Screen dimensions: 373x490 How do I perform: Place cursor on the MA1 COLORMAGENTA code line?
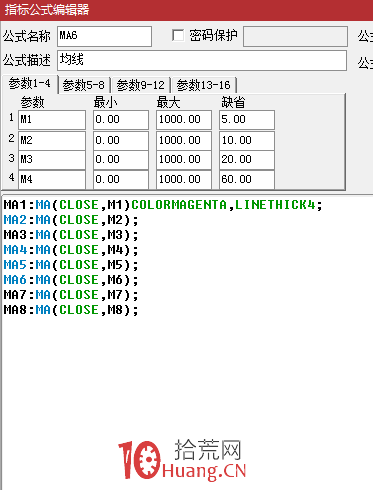(163, 205)
